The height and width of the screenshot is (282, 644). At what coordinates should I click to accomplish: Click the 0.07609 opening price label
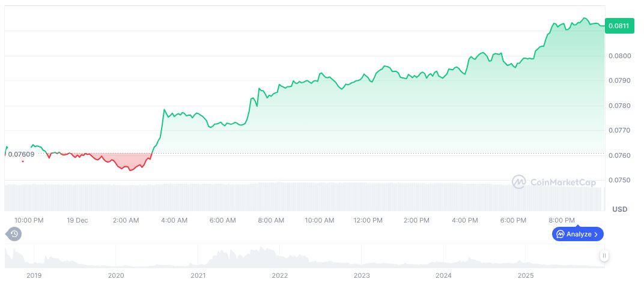tap(21, 154)
